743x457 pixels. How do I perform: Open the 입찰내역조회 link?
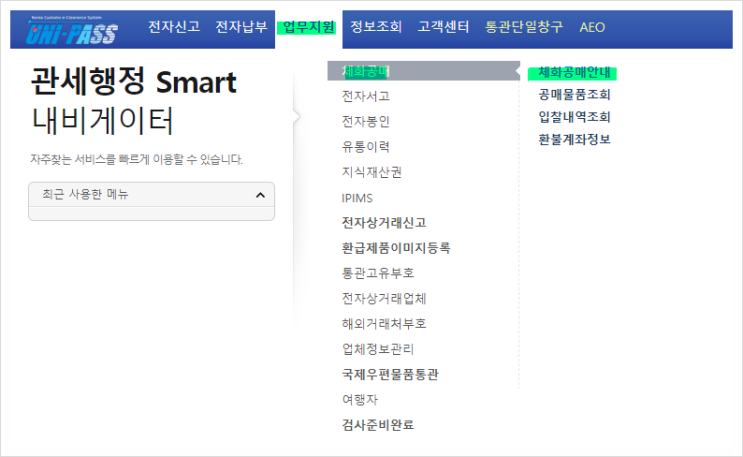click(574, 117)
